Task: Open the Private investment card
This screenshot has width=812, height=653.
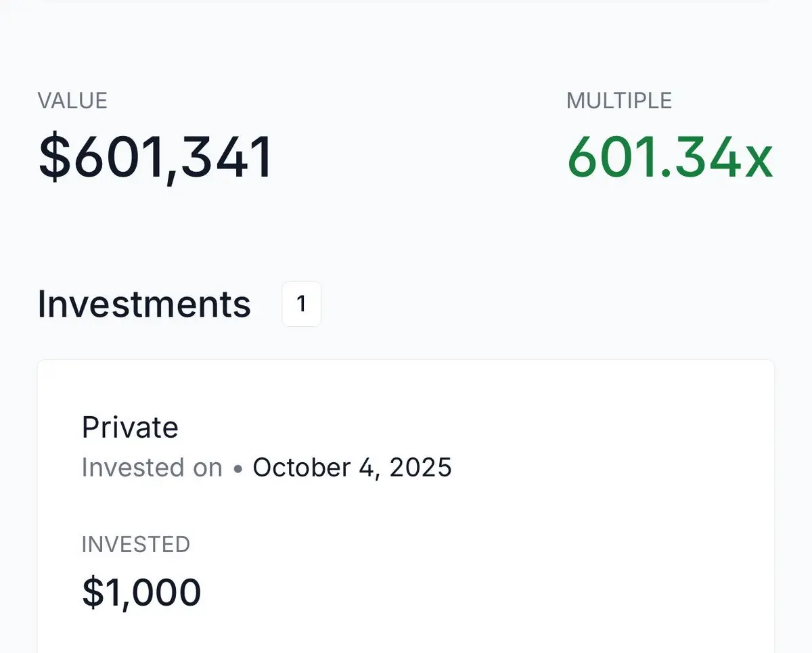Action: pyautogui.click(x=406, y=506)
